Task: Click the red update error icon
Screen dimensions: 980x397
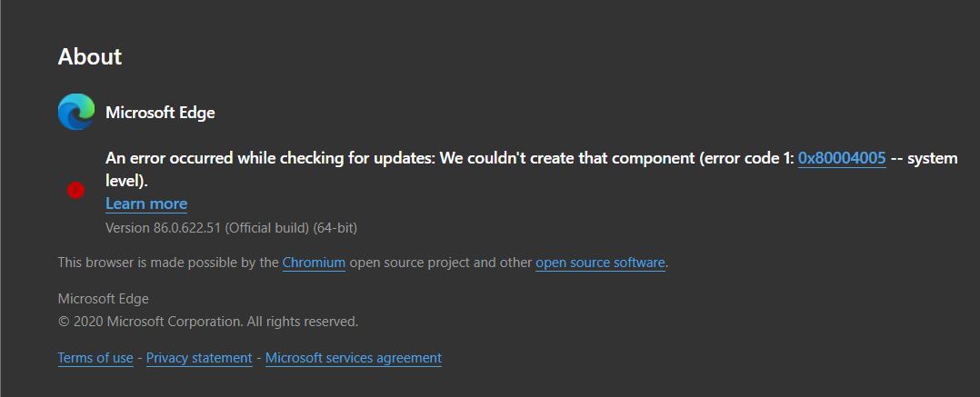Action: [75, 190]
